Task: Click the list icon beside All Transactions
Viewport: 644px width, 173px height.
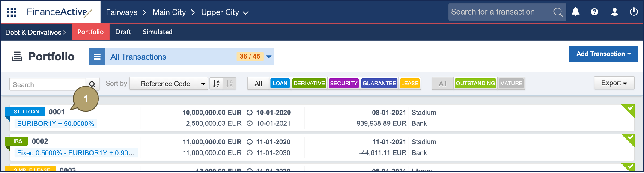Action: (x=97, y=57)
